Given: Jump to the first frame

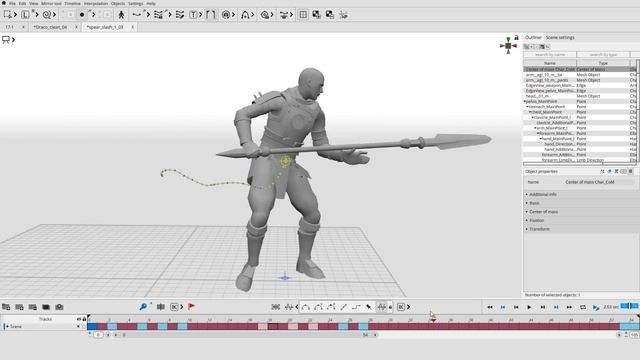Looking at the screenshot, I should tap(490, 307).
